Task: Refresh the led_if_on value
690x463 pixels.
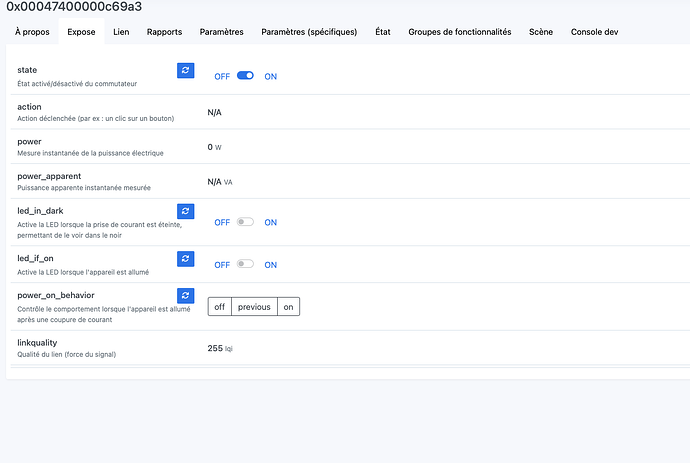Action: [185, 259]
